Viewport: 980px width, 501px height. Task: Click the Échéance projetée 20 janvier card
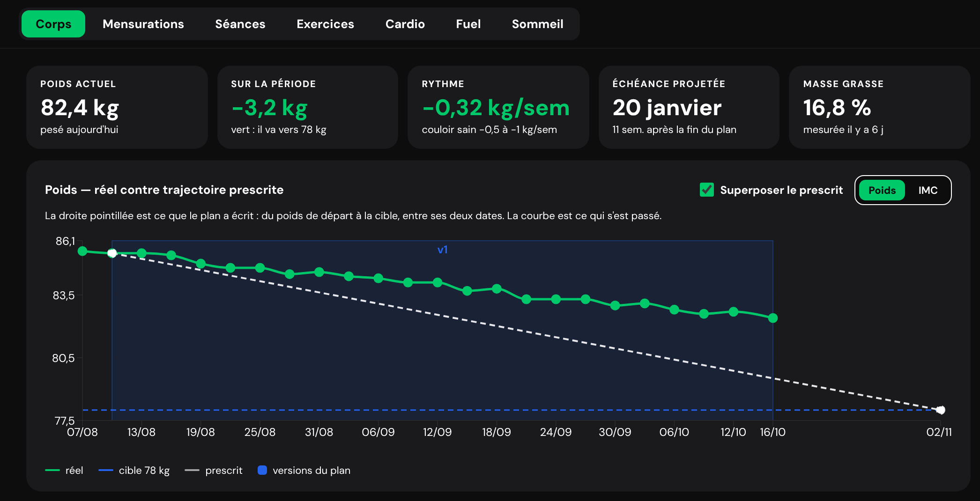[689, 107]
